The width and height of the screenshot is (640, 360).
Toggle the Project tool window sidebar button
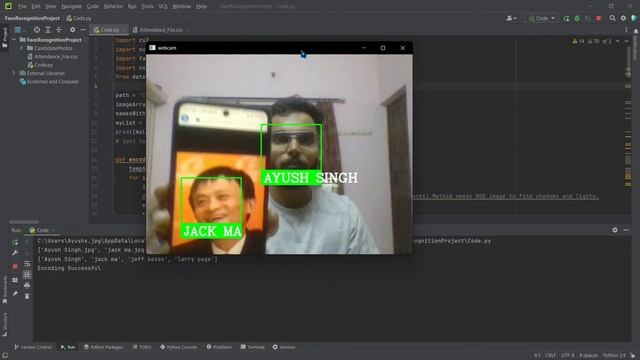click(x=5, y=38)
